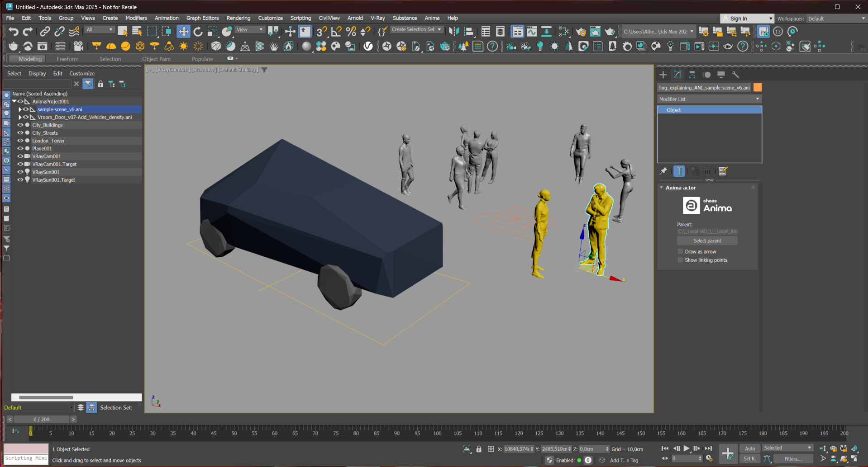Click the Set K. key button
Screen dimensions: 868x467
(x=749, y=458)
